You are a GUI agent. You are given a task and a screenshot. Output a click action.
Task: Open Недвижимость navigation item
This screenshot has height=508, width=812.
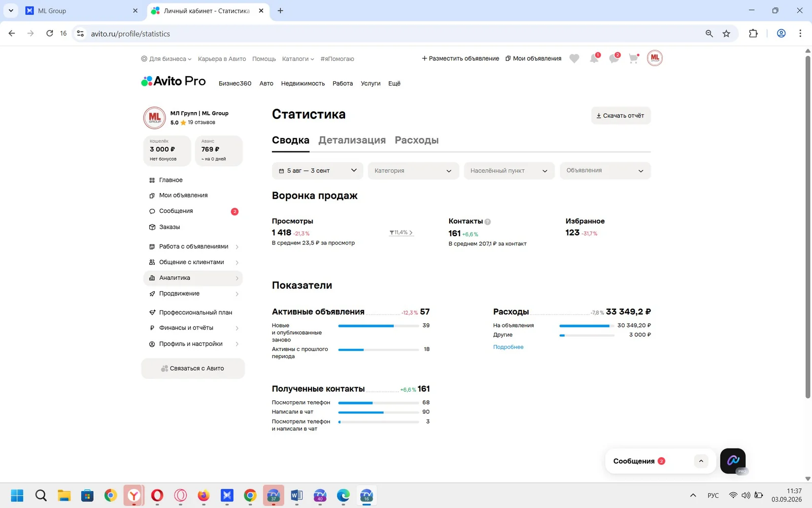(303, 84)
